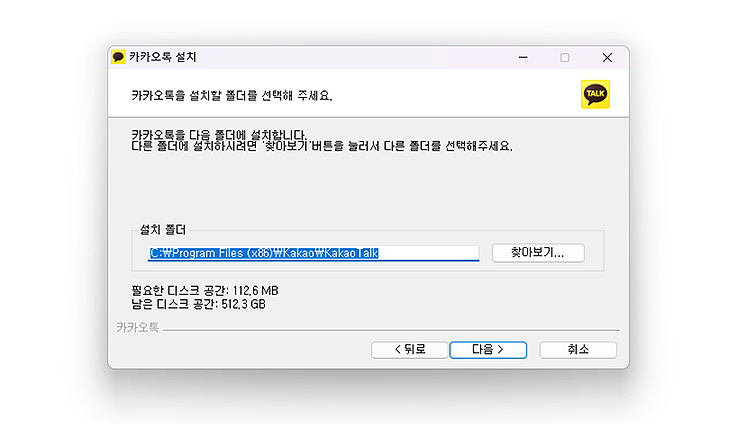Cancel setup with the 취소 button
740x424 pixels.
[578, 350]
